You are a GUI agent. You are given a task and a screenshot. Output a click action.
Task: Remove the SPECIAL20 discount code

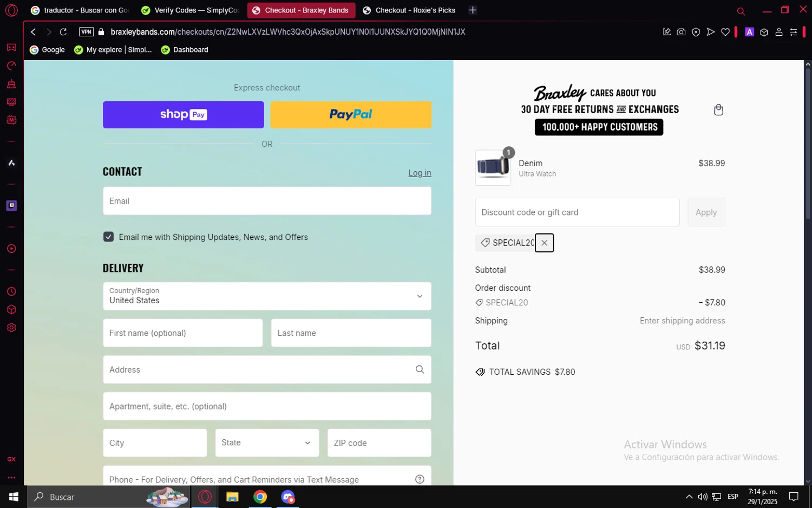[544, 243]
